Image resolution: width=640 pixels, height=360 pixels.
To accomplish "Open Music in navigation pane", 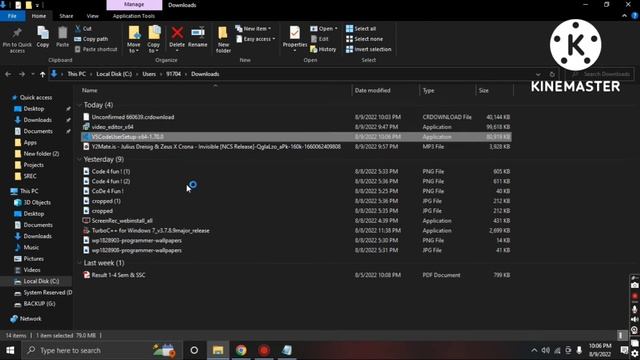I will [x=31, y=247].
